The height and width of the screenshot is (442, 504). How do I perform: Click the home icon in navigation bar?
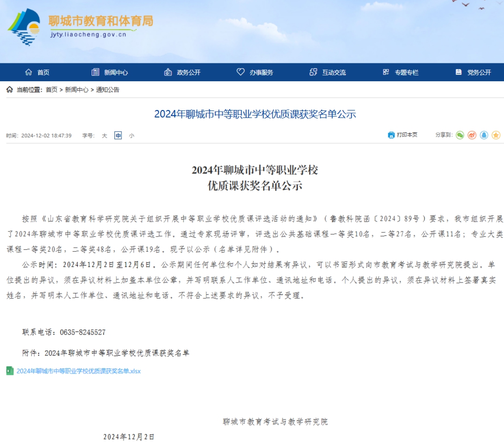(29, 72)
